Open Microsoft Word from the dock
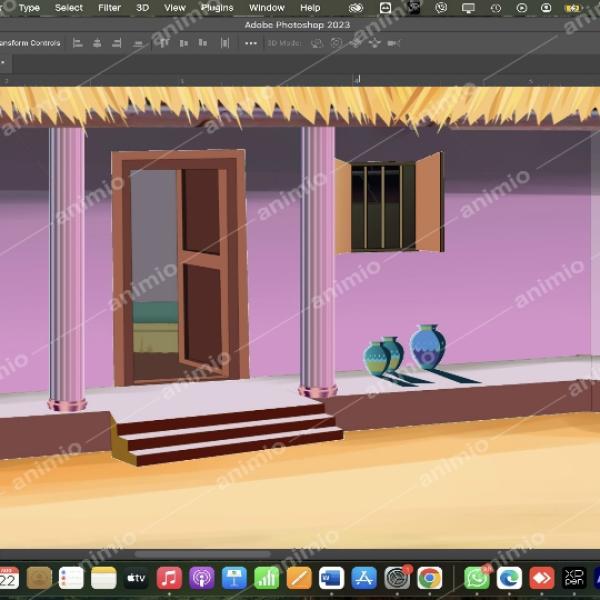 [x=331, y=578]
